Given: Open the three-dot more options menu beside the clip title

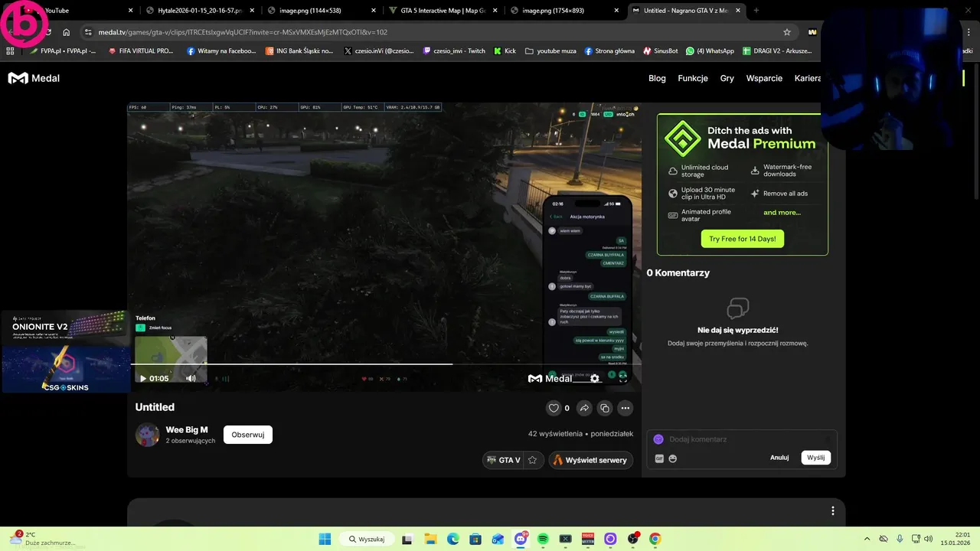Looking at the screenshot, I should pyautogui.click(x=626, y=408).
